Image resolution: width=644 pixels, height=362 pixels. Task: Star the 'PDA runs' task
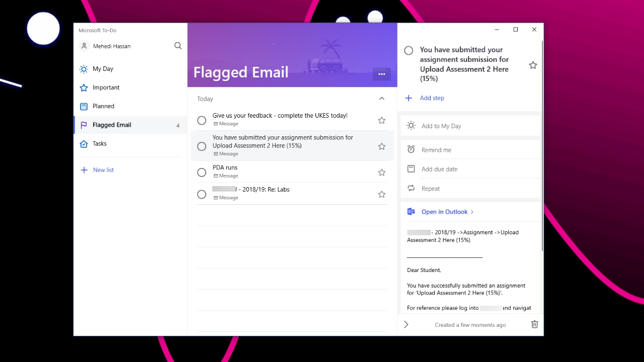click(x=382, y=172)
